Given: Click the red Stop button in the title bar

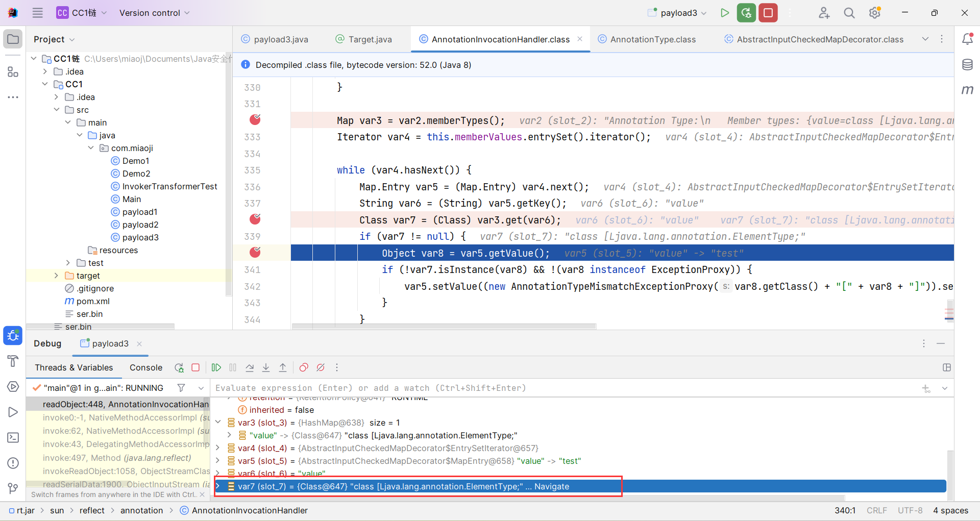Looking at the screenshot, I should (768, 13).
